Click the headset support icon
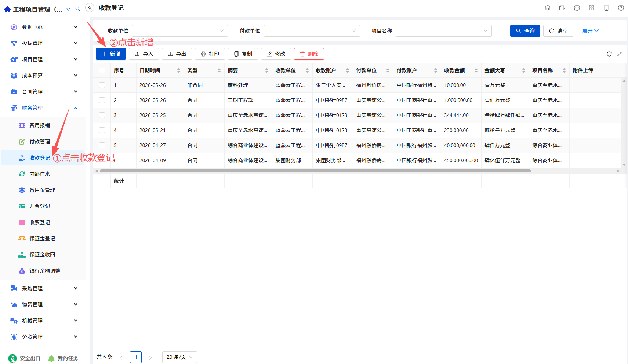 coord(548,8)
